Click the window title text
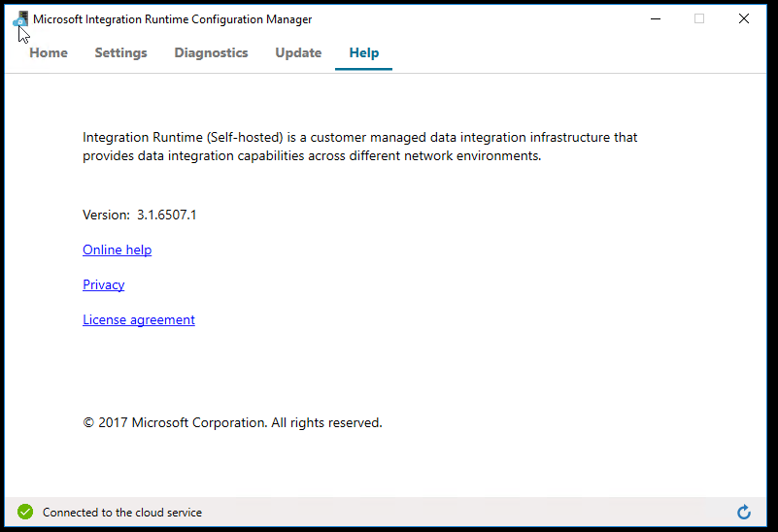 tap(173, 19)
